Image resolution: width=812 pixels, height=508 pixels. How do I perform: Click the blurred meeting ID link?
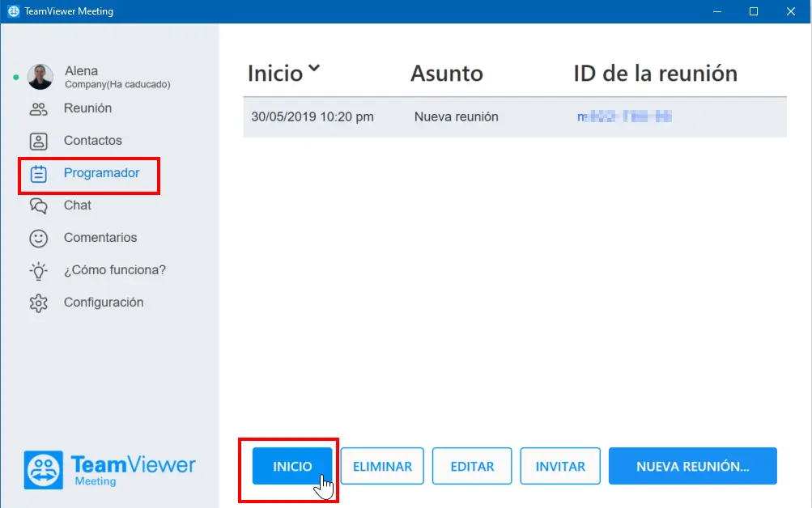(624, 116)
